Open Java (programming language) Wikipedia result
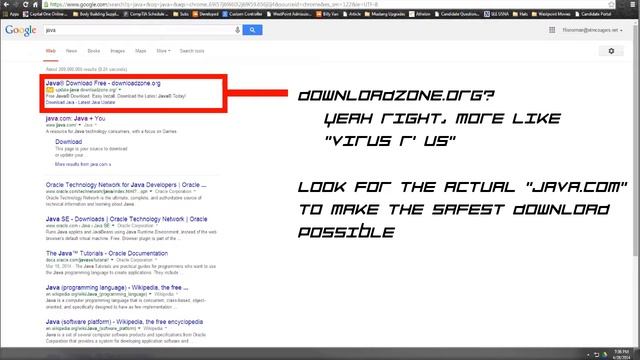The height and width of the screenshot is (360, 640). pyautogui.click(x=117, y=288)
